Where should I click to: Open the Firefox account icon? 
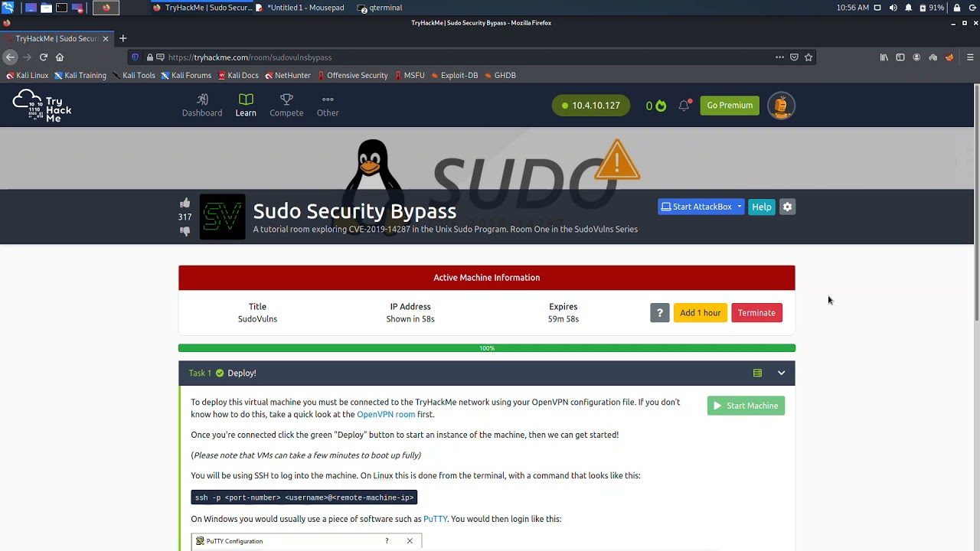pos(916,57)
